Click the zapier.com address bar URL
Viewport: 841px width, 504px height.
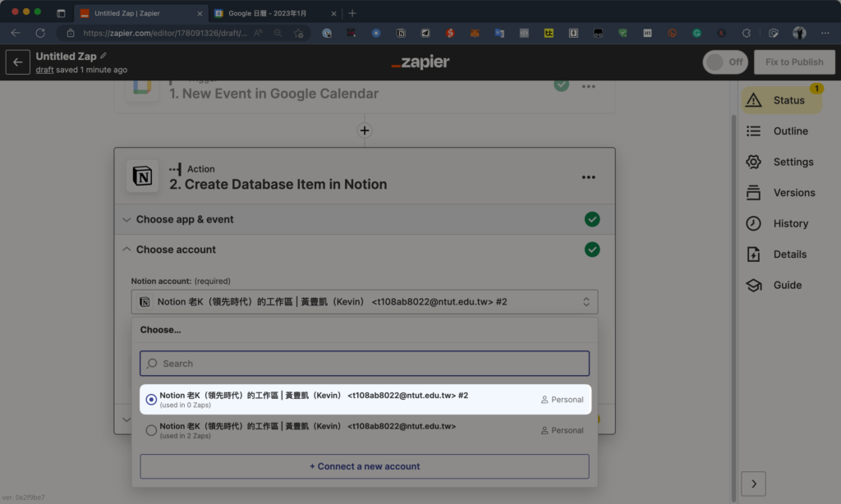165,33
